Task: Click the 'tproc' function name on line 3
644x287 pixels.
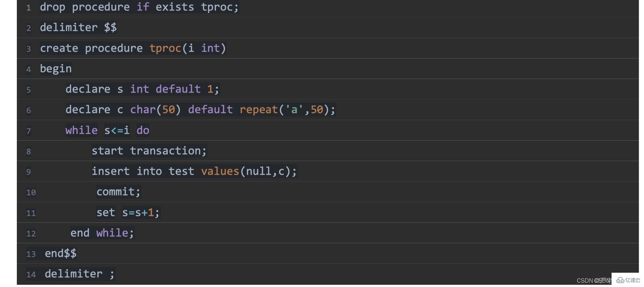Action: pyautogui.click(x=165, y=48)
